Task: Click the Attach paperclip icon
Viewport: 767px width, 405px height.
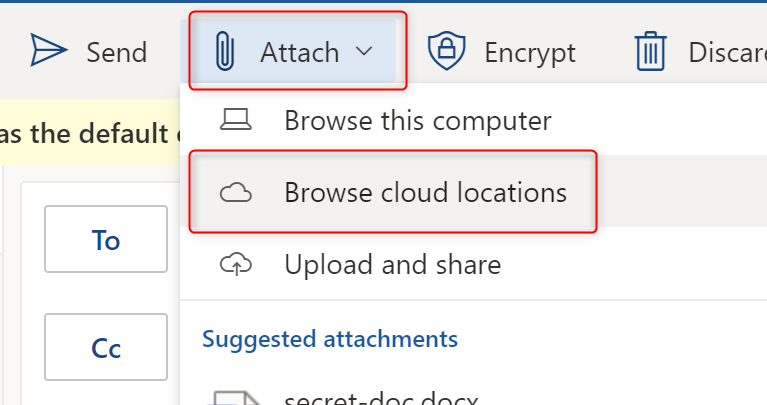Action: point(224,51)
